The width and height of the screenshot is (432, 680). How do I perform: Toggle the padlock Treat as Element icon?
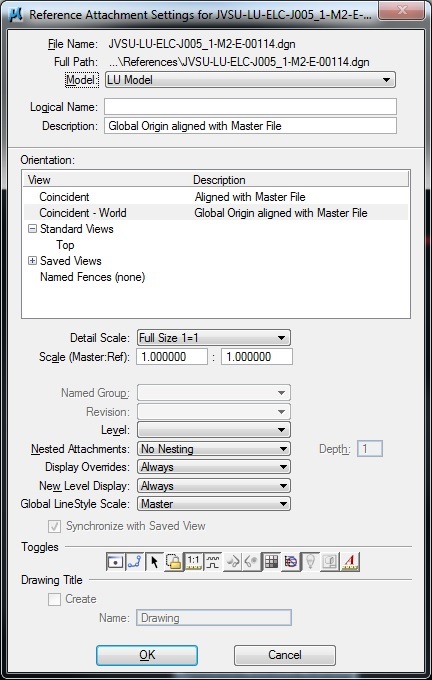pyautogui.click(x=173, y=562)
